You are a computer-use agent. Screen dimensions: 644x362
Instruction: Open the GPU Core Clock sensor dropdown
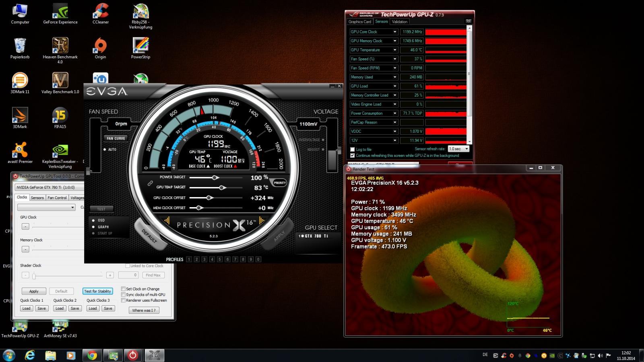tap(395, 32)
